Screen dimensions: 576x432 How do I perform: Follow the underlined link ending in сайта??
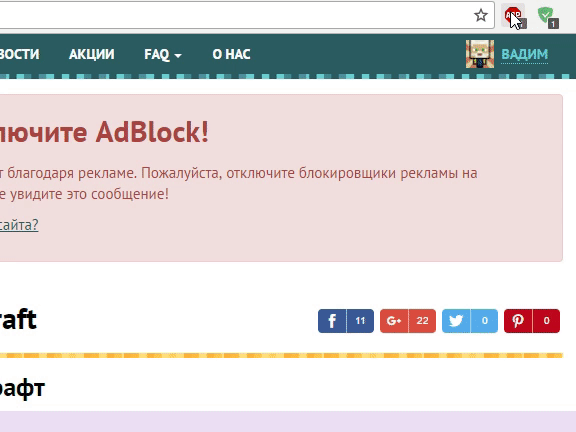[19, 225]
